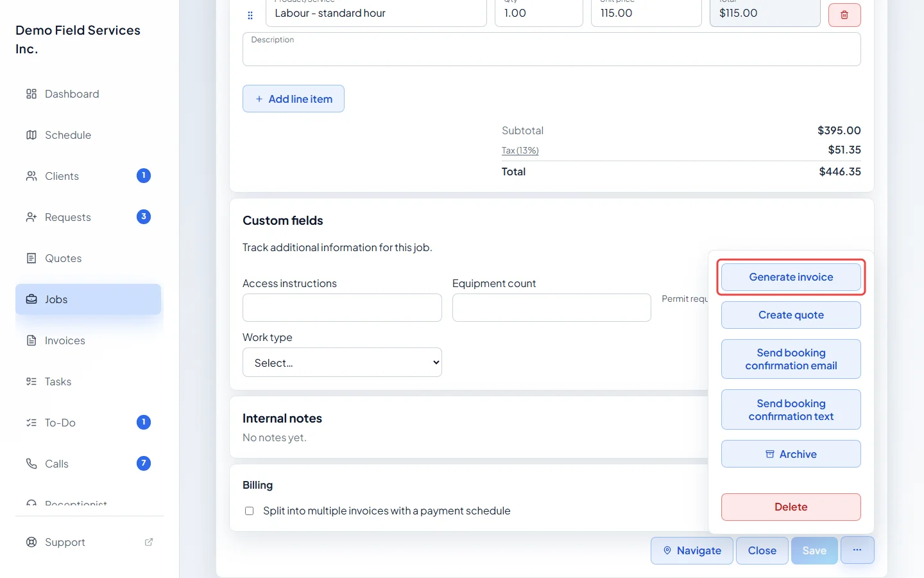Viewport: 924px width, 578px height.
Task: Select Send booking confirmation email
Action: pyautogui.click(x=791, y=359)
